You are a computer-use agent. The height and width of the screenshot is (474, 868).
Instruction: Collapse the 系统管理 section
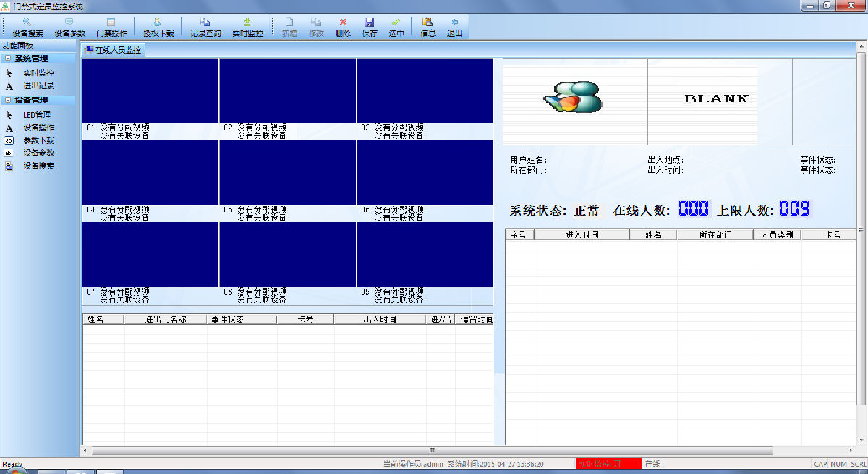pyautogui.click(x=8, y=59)
